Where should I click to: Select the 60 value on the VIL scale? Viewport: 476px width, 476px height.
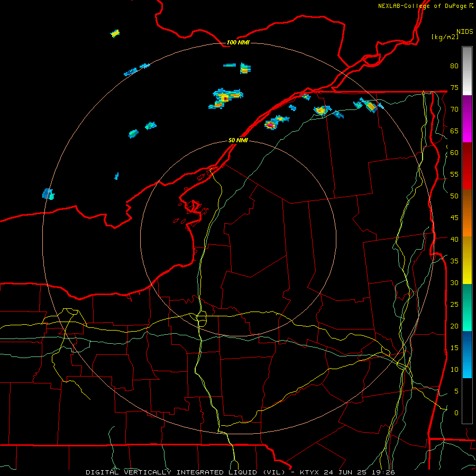454,153
